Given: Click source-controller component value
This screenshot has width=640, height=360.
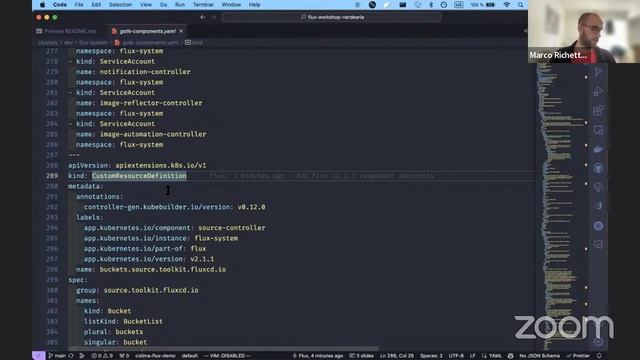Looking at the screenshot, I should pyautogui.click(x=232, y=228).
